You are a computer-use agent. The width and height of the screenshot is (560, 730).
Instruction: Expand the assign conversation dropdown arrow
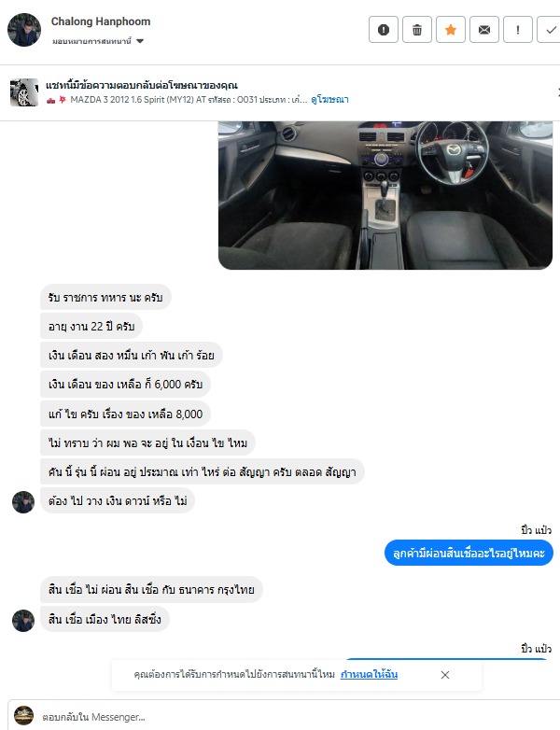140,41
